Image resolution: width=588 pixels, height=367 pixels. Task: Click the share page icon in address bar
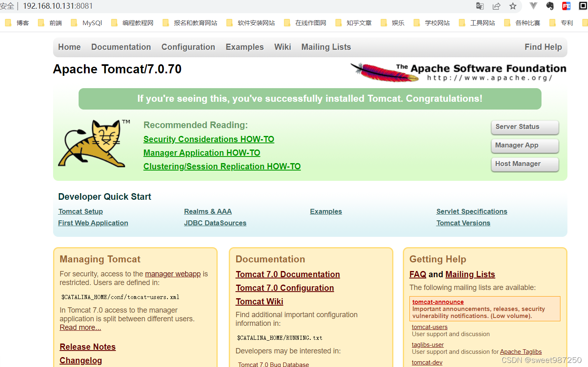(496, 6)
